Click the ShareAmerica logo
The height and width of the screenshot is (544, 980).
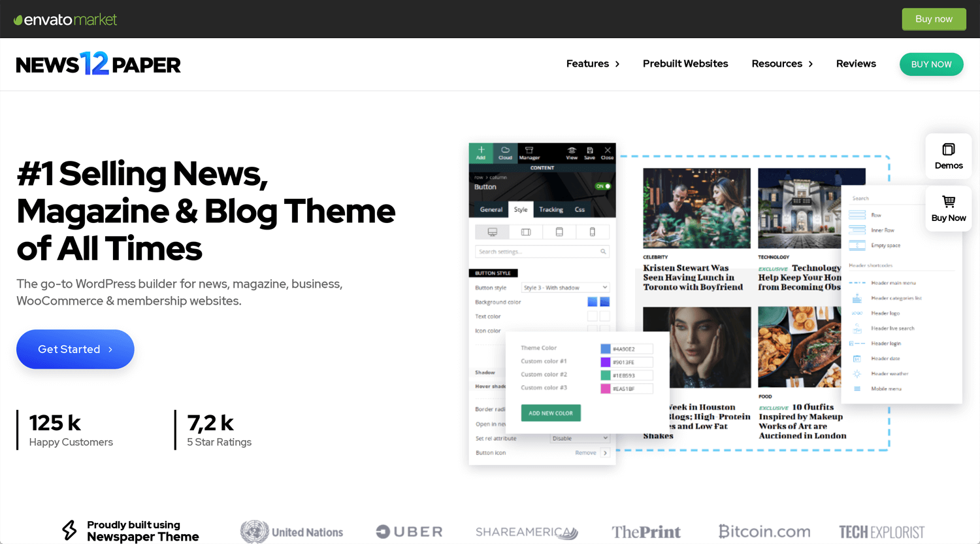point(527,532)
